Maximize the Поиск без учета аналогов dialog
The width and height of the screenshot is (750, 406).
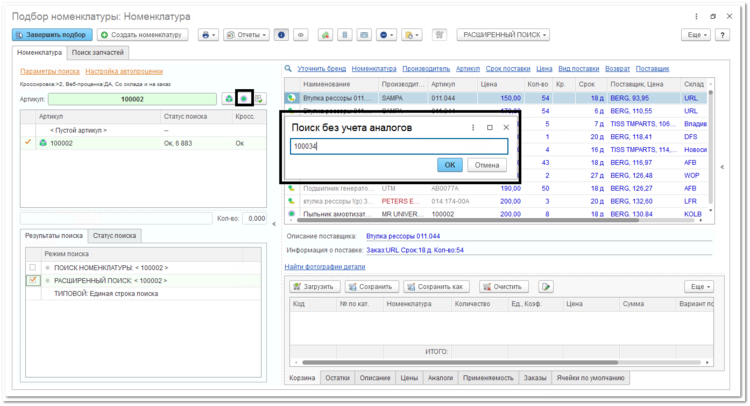coord(490,128)
